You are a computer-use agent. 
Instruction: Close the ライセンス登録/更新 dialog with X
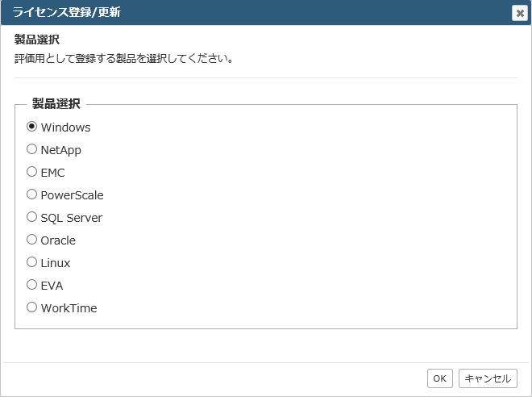pos(520,13)
